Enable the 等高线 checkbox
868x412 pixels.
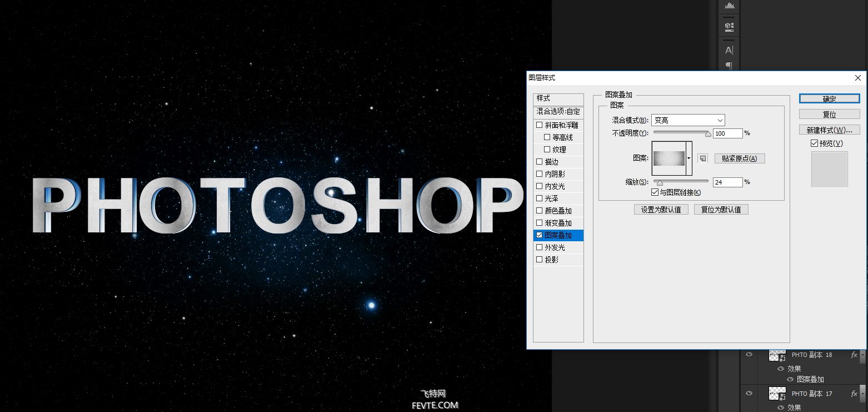tap(547, 137)
